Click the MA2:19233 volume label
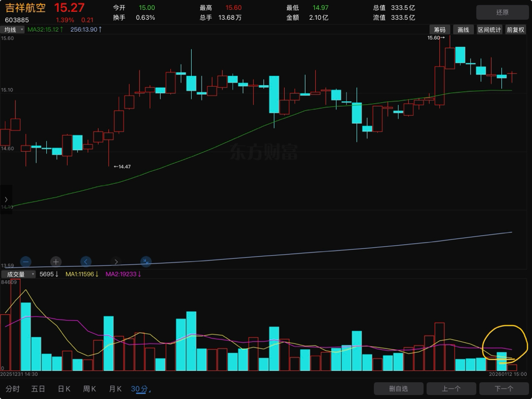Image resolution: width=532 pixels, height=399 pixels. pyautogui.click(x=123, y=274)
